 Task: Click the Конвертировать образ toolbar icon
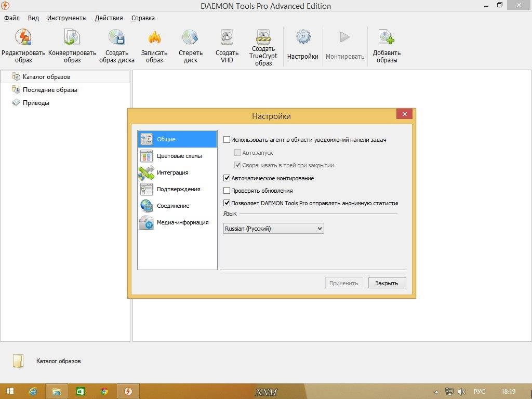click(x=72, y=37)
